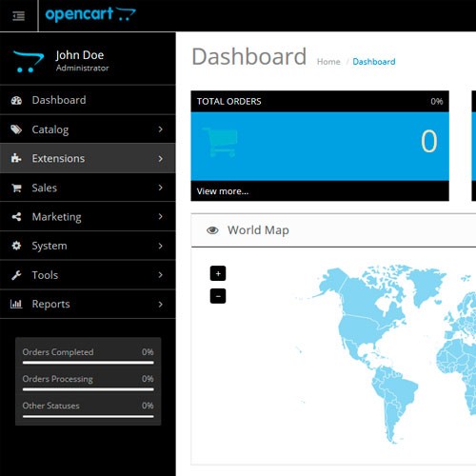The width and height of the screenshot is (476, 476).
Task: Click the Sales shopping cart icon
Action: [x=16, y=188]
